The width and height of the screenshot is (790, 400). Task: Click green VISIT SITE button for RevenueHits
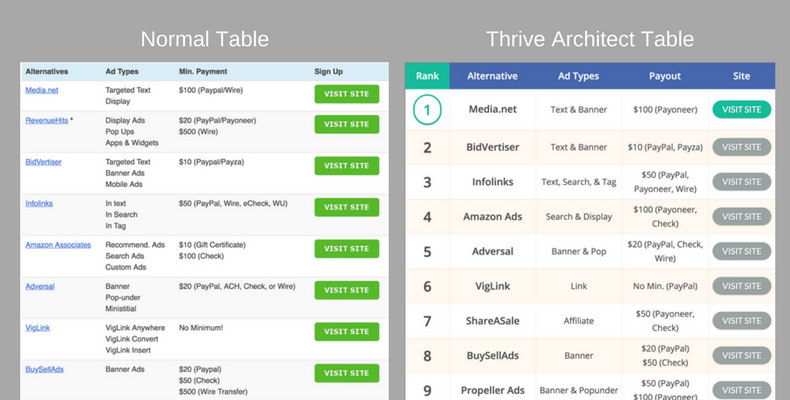click(347, 124)
